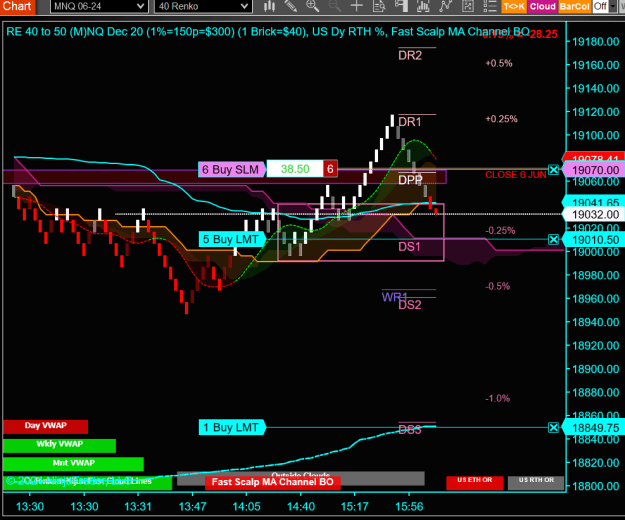
Task: Click the 19010.50 price axis marker
Action: click(594, 240)
